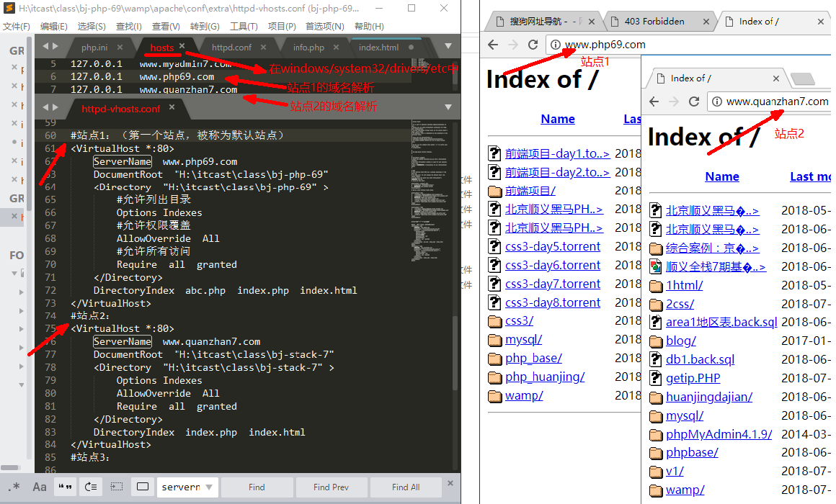Click sidebar horizontal scrollbar thumb

[9, 468]
